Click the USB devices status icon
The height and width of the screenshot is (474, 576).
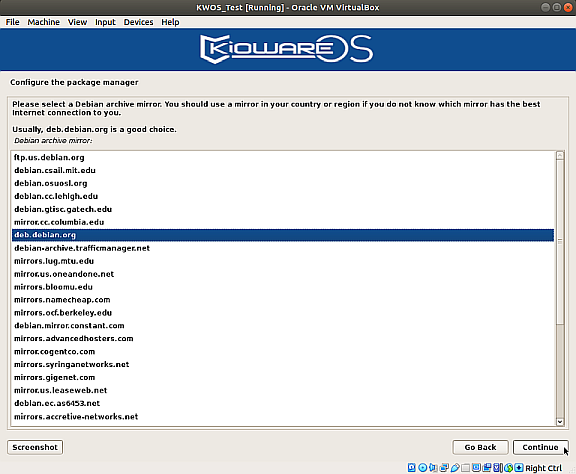(x=455, y=467)
